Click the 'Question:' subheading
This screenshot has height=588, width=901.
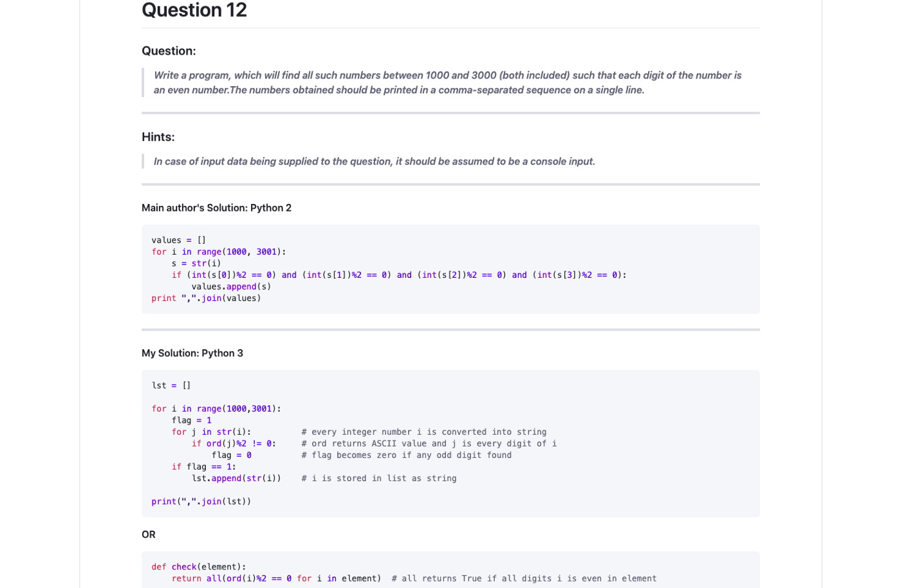[169, 51]
